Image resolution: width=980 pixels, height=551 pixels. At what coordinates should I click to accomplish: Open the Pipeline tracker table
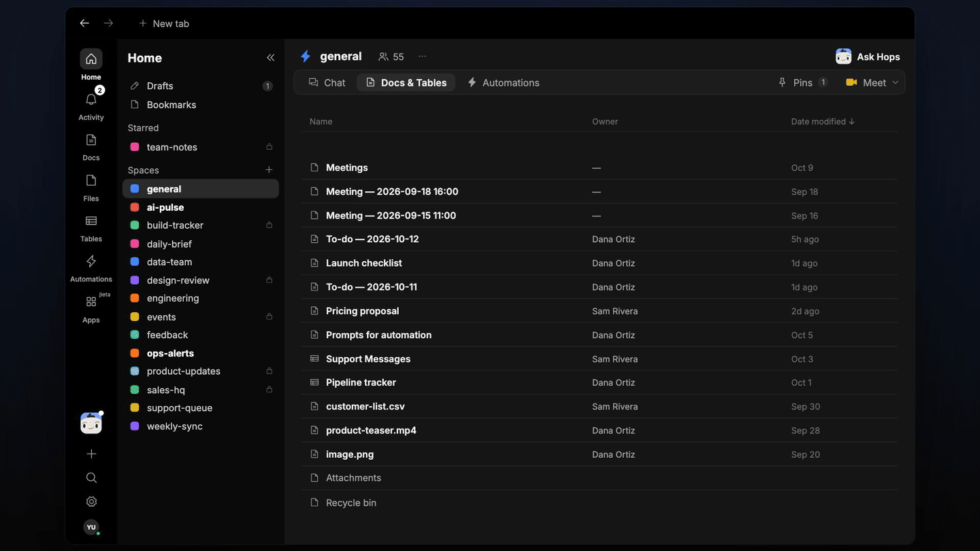(x=600, y=382)
